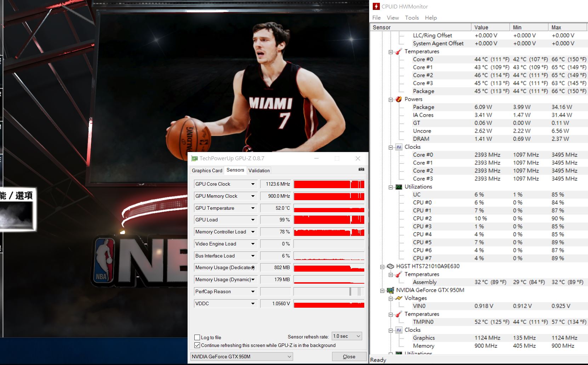Open the HWMonitor Tools menu
The height and width of the screenshot is (365, 588).
(412, 18)
